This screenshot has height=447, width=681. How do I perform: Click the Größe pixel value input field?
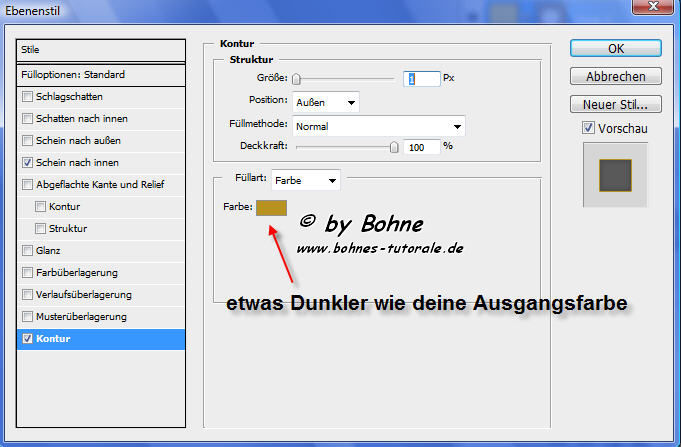(421, 78)
